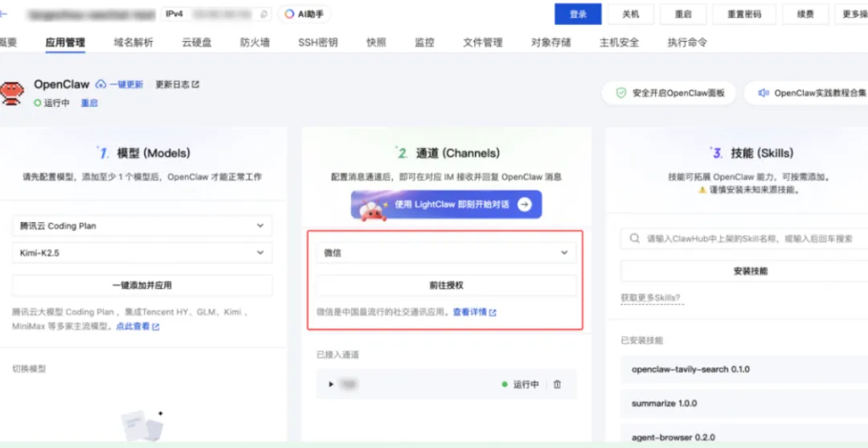Image resolution: width=868 pixels, height=448 pixels.
Task: Click the 关机 shutdown button
Action: pos(631,14)
